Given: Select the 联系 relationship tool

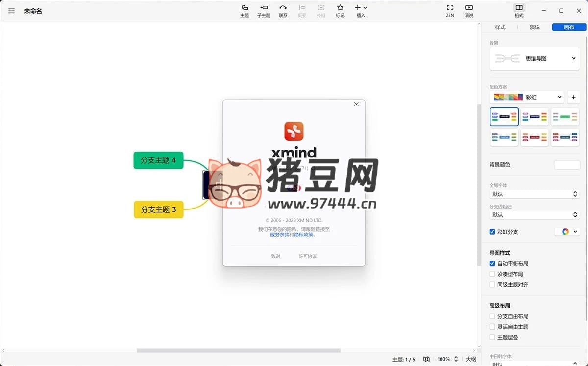Looking at the screenshot, I should (x=283, y=11).
